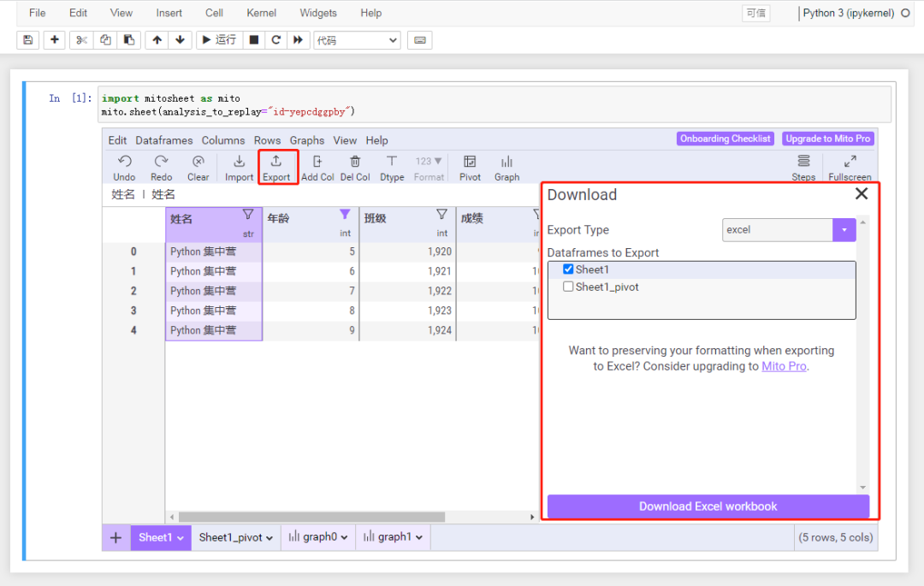
Task: Click inside the code cell input
Action: [494, 105]
